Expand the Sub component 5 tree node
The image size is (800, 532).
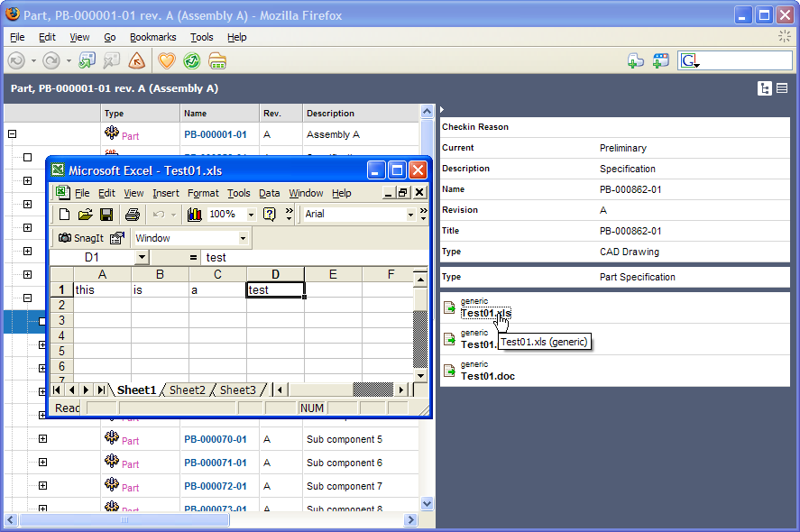coord(42,439)
